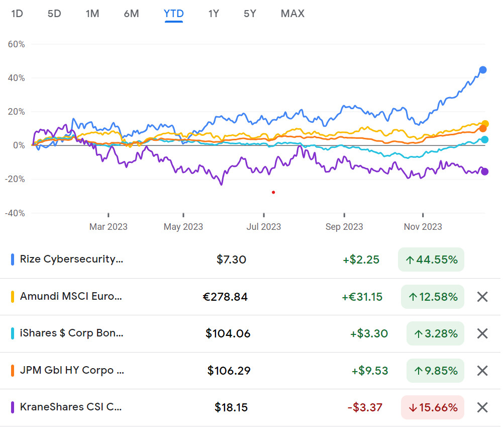Click the green 44.55% gain badge
The width and height of the screenshot is (504, 430).
click(x=431, y=260)
